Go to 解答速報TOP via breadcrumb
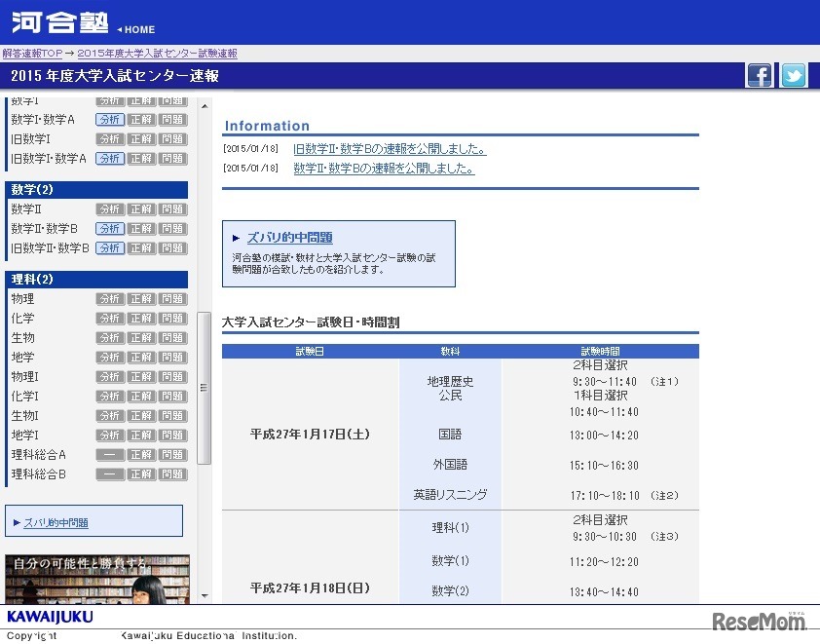Viewport: 820px width, 644px height. [29, 54]
